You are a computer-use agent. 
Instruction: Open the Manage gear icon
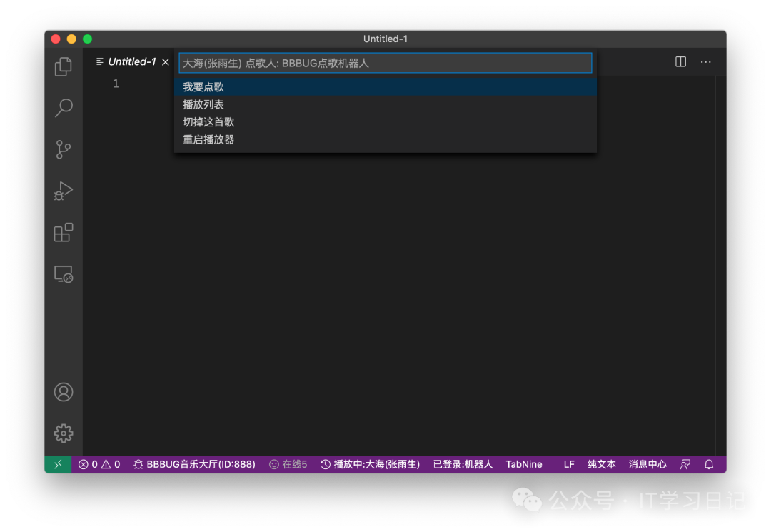tap(64, 433)
